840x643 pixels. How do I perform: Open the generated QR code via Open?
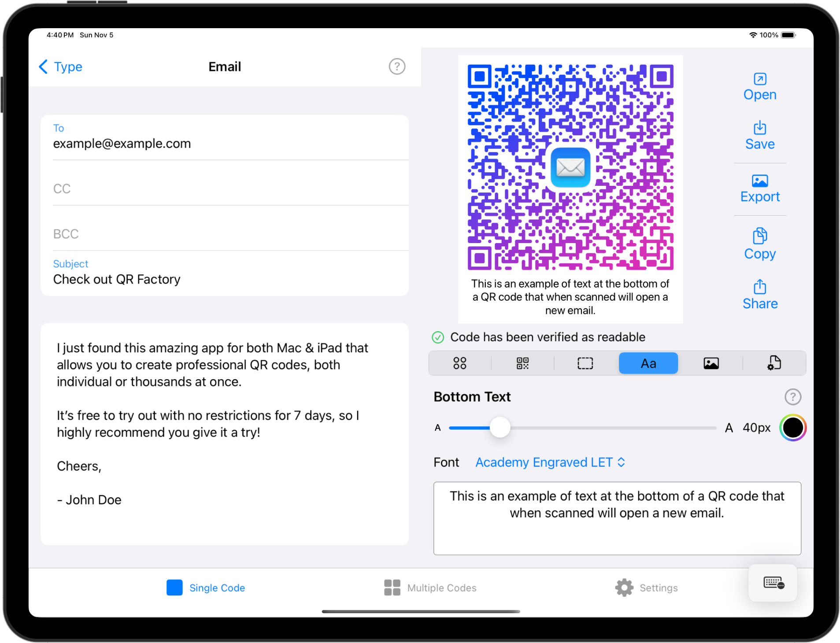click(760, 87)
